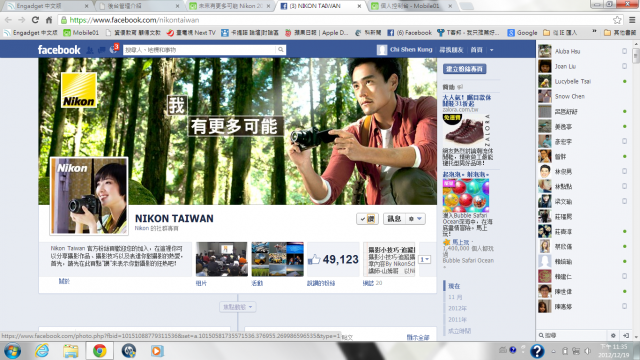Click the volume speaker tray icon

coord(587,351)
